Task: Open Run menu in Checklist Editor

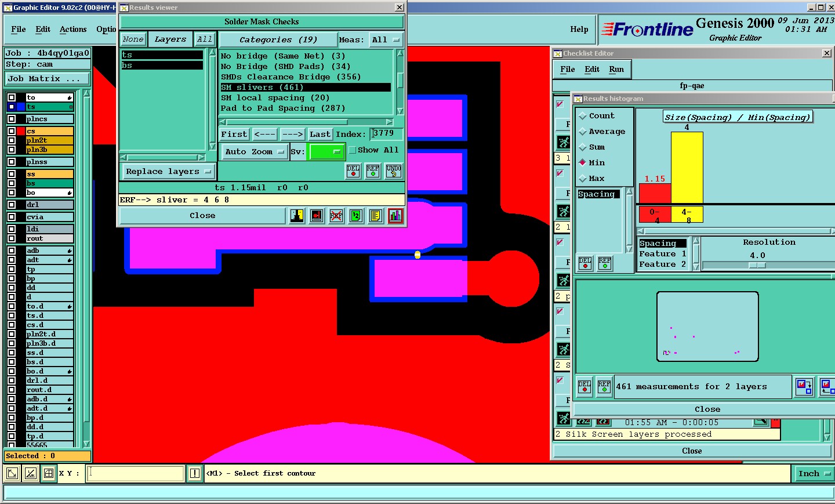Action: point(616,69)
